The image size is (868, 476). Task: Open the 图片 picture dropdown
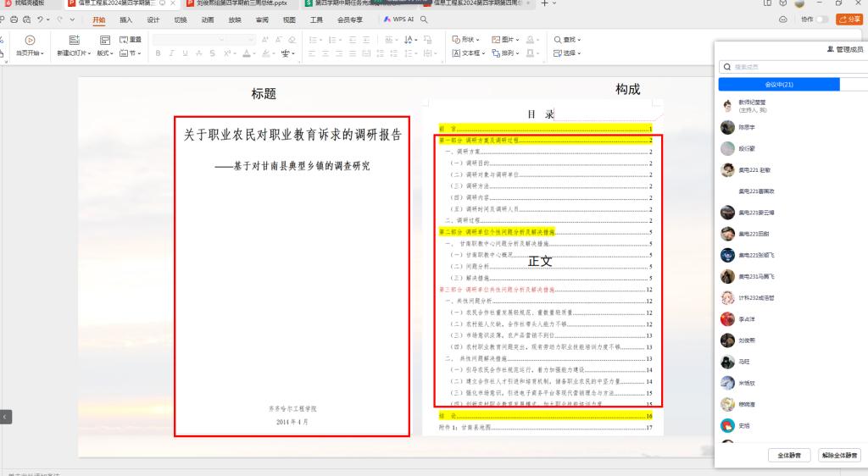point(507,40)
